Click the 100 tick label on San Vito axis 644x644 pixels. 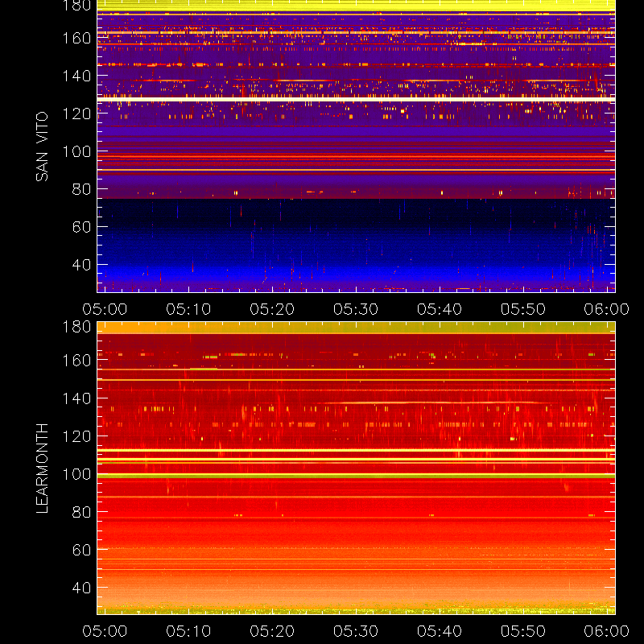tap(76, 151)
